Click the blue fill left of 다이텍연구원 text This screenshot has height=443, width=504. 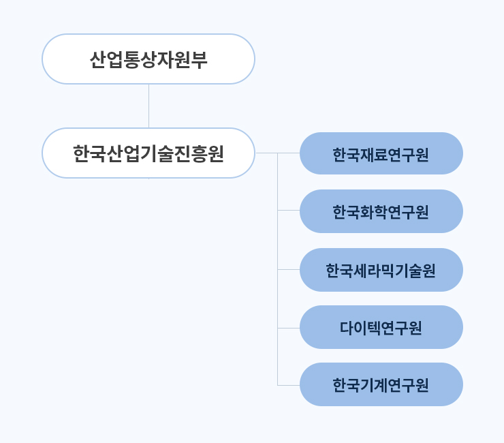pos(320,327)
